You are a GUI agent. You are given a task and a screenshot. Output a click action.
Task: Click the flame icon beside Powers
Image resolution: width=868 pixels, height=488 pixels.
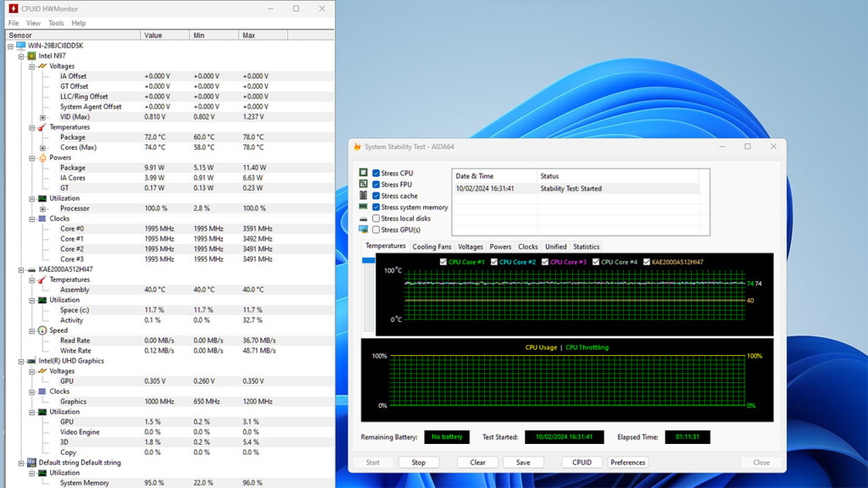42,158
